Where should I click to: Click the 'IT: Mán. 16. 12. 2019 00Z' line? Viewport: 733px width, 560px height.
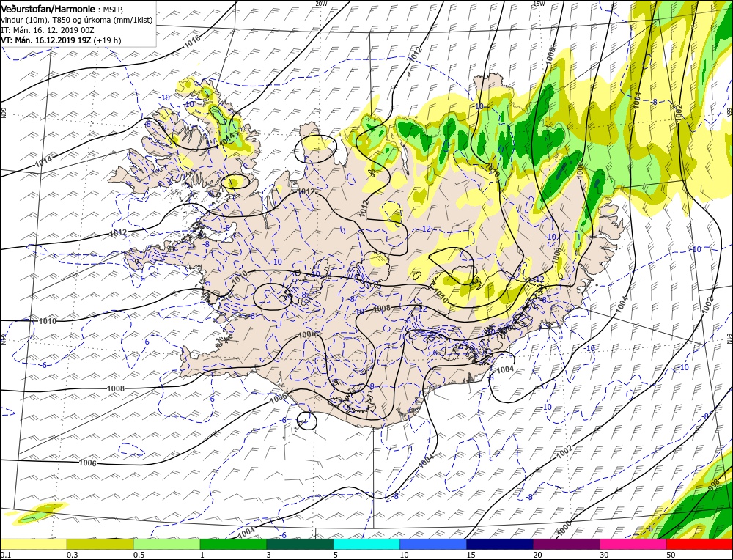[x=48, y=30]
